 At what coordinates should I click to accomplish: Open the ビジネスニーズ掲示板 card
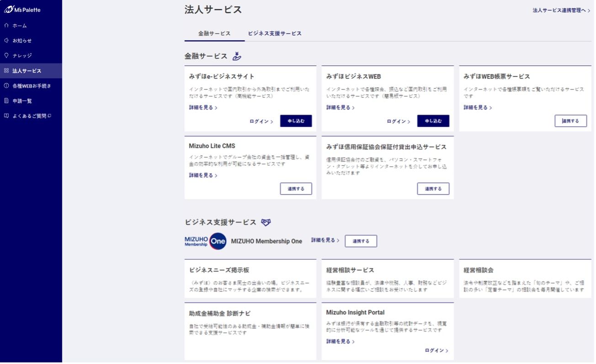pos(250,279)
